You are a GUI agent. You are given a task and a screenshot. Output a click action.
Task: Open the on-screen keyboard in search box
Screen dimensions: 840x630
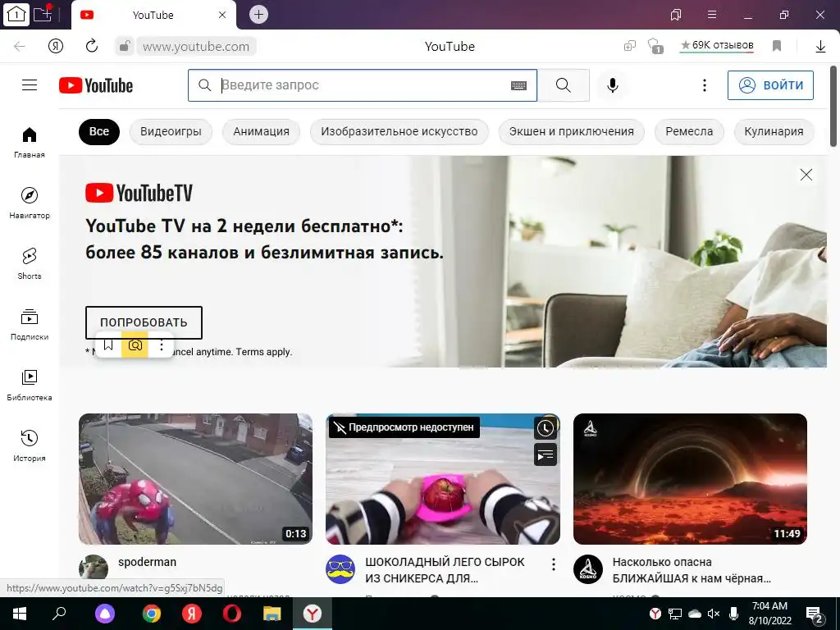pyautogui.click(x=518, y=85)
